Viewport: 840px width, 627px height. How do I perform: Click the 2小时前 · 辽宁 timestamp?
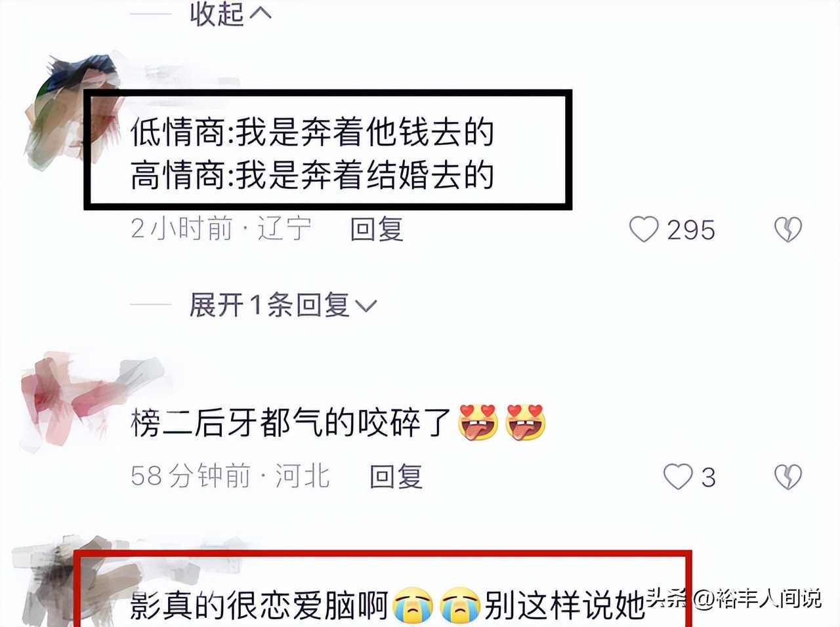click(x=220, y=230)
